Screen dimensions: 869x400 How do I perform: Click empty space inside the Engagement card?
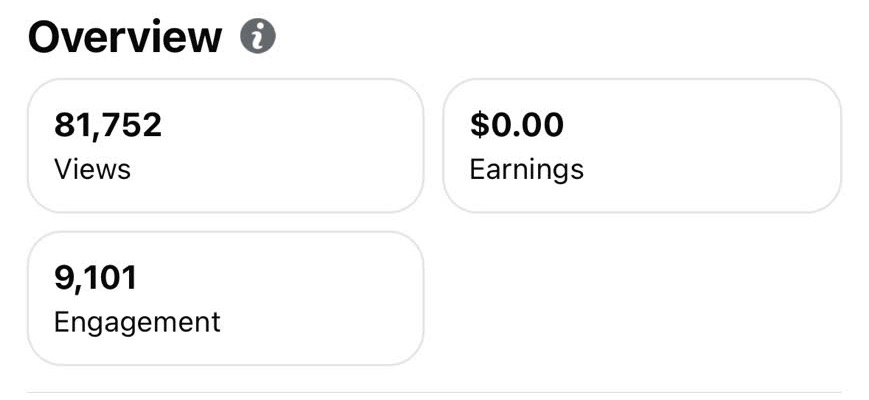[x=321, y=299]
